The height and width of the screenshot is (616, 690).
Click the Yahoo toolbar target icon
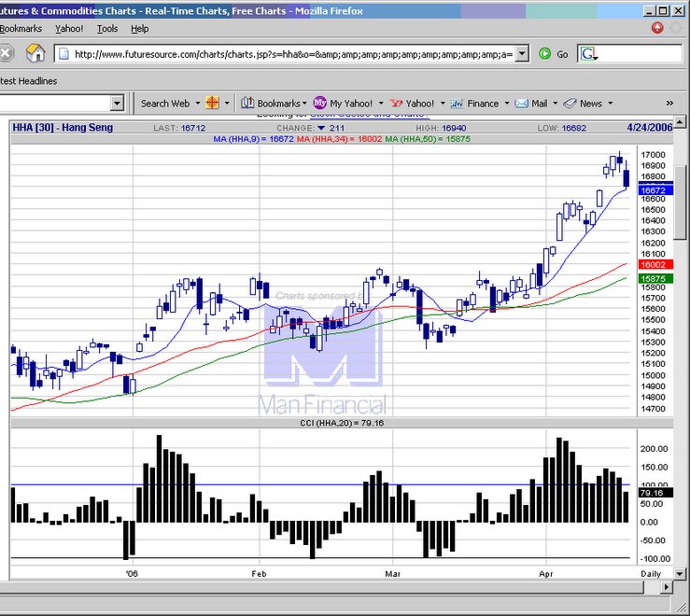pos(212,104)
